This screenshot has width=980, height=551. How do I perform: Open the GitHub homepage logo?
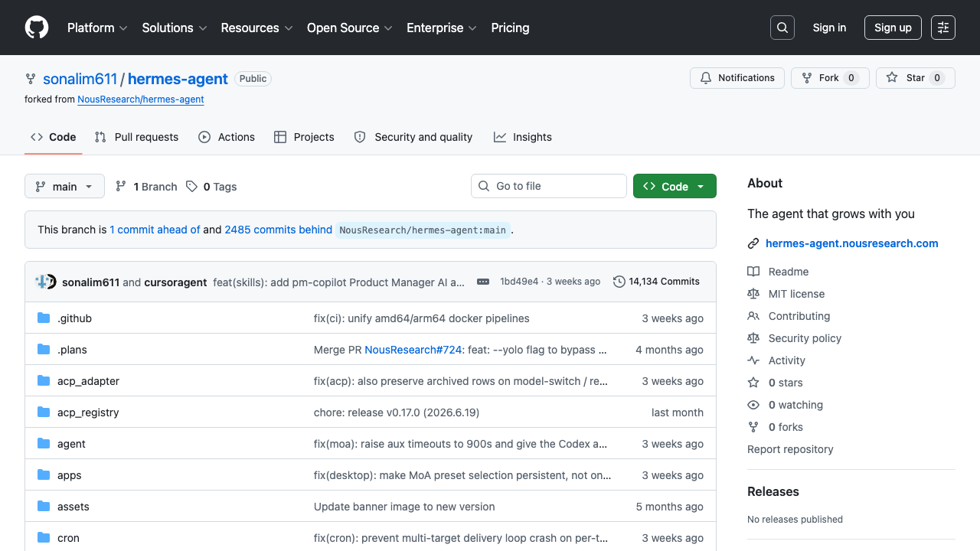[x=37, y=28]
